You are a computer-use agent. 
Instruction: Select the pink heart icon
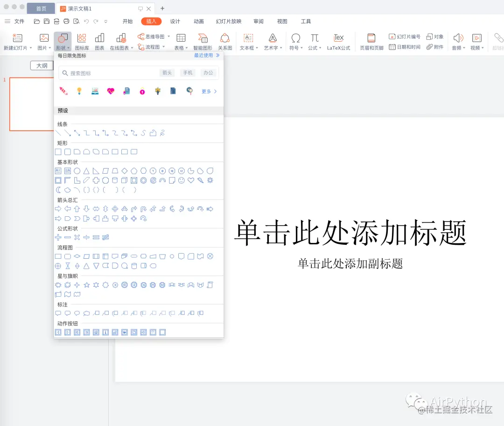[111, 91]
